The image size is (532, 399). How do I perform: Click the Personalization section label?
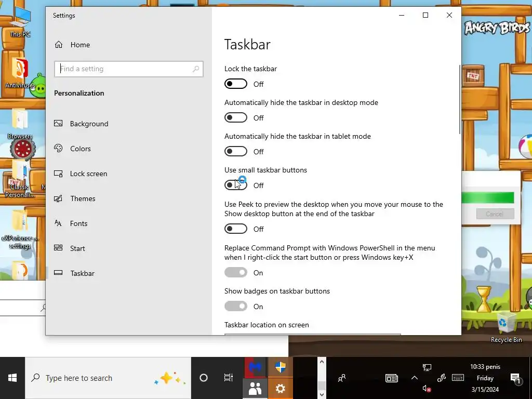click(x=79, y=93)
